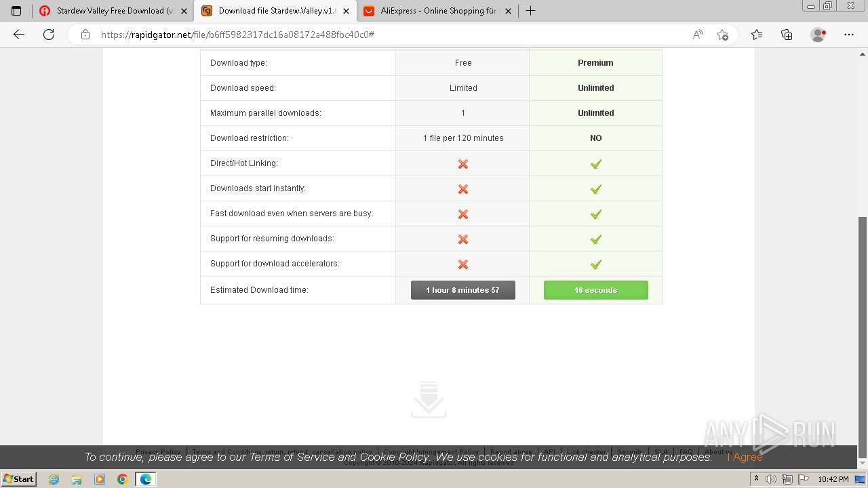The height and width of the screenshot is (488, 868).
Task: Open Microsoft Edge from taskbar
Action: [x=146, y=479]
